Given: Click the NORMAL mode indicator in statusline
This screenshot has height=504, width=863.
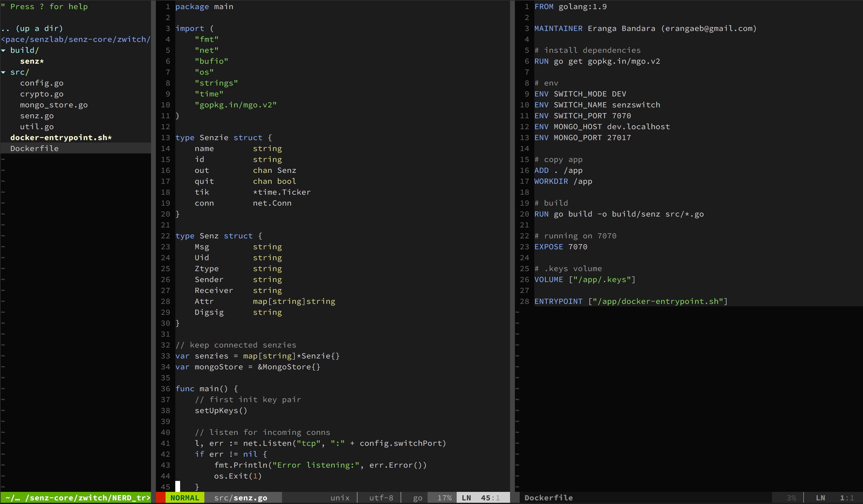Looking at the screenshot, I should (x=185, y=498).
